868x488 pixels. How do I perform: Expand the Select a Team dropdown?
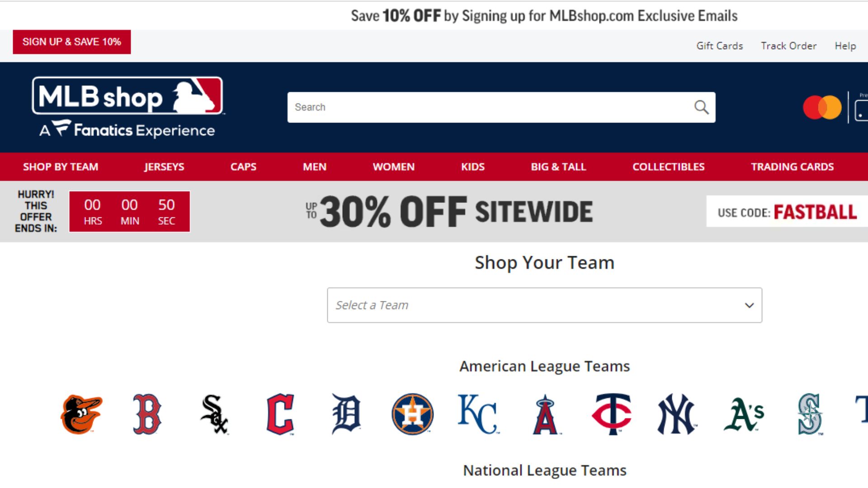tap(544, 305)
